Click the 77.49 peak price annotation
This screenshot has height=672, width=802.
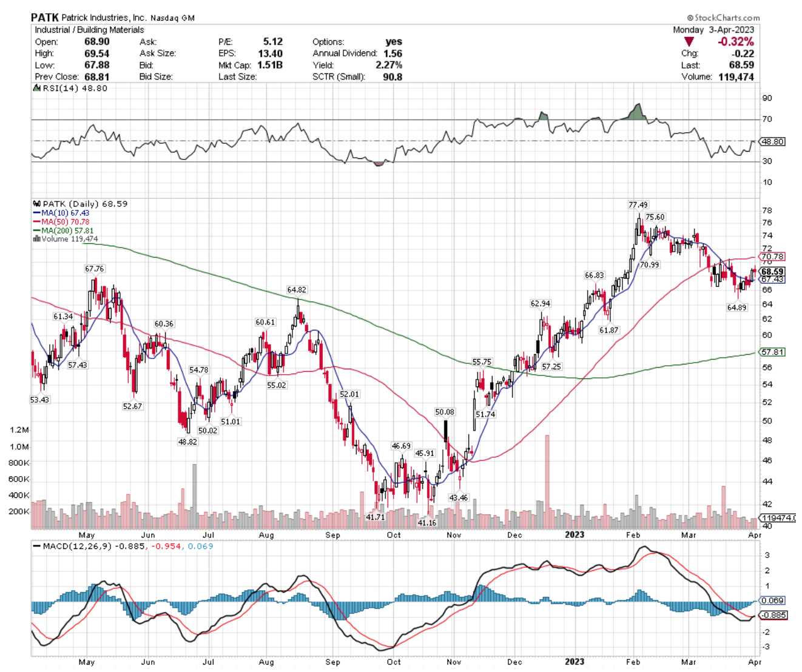[638, 205]
